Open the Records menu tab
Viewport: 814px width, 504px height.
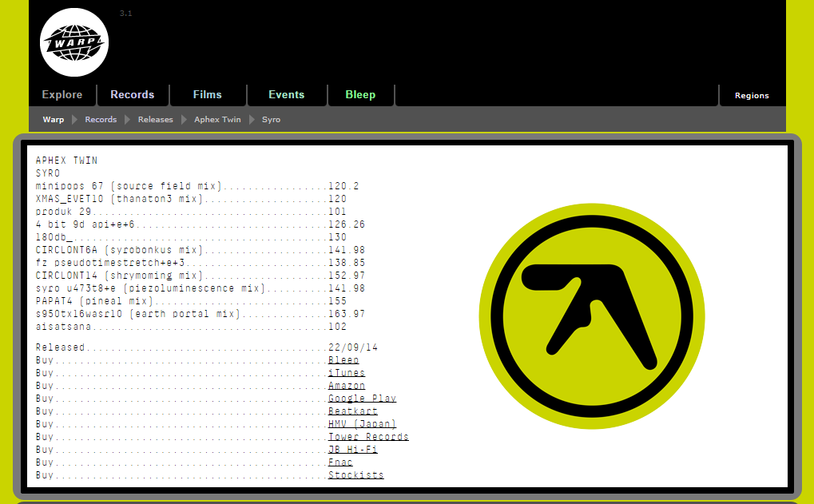[x=133, y=94]
